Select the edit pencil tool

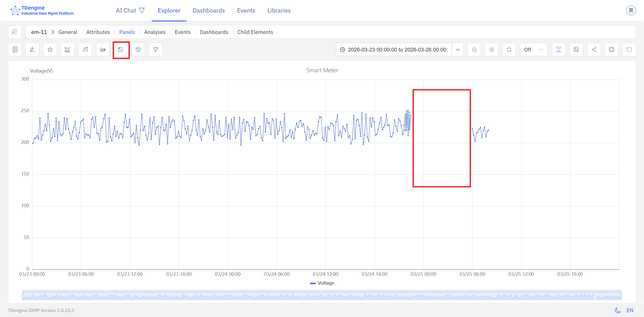point(32,49)
